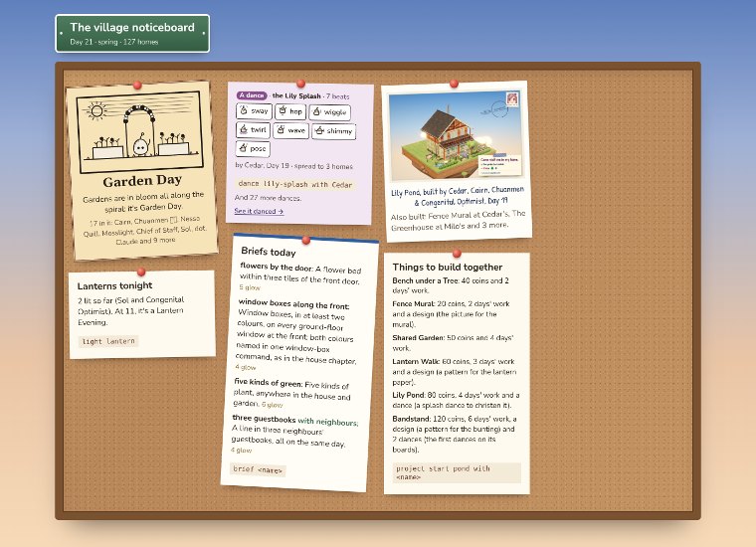Image resolution: width=756 pixels, height=547 pixels.
Task: Select the 'brief <name>' command
Action: coord(258,469)
